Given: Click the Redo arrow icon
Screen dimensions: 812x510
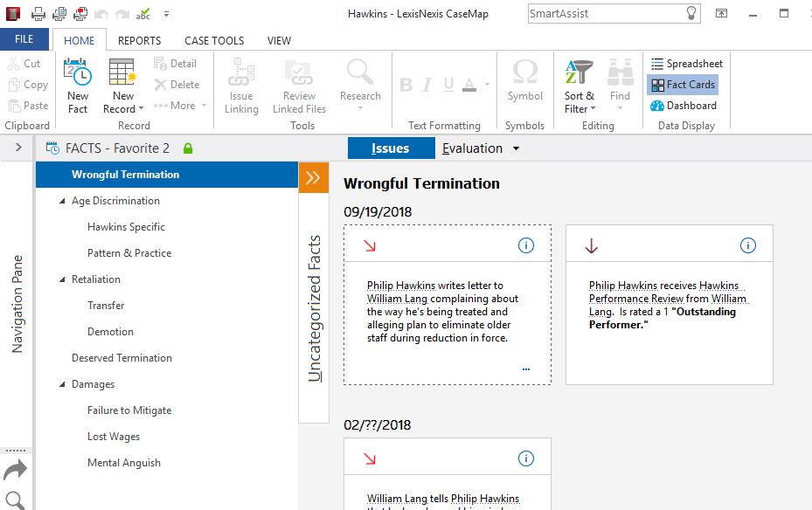Looking at the screenshot, I should click(x=122, y=15).
